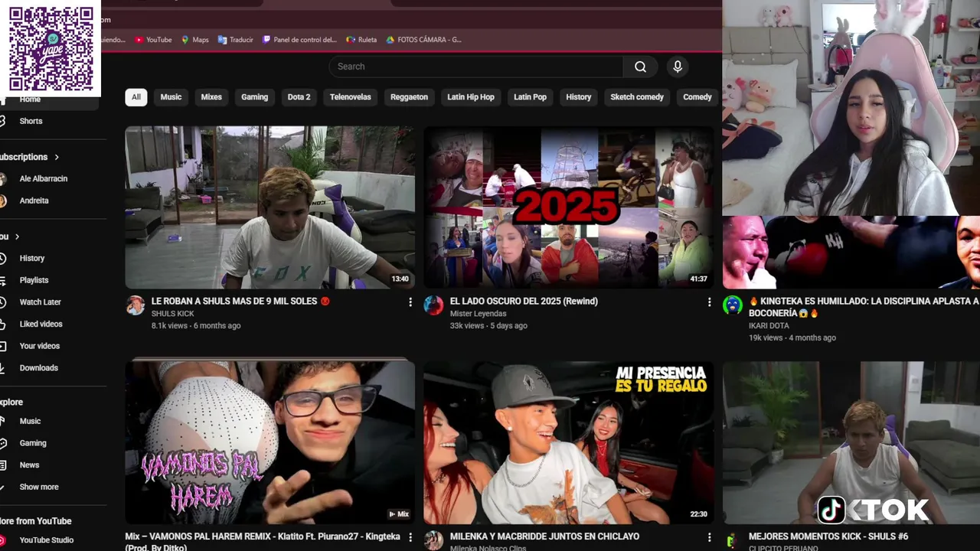Play MI PRESENCIA ES TU REGALO thumbnail
980x551 pixels.
[x=569, y=442]
